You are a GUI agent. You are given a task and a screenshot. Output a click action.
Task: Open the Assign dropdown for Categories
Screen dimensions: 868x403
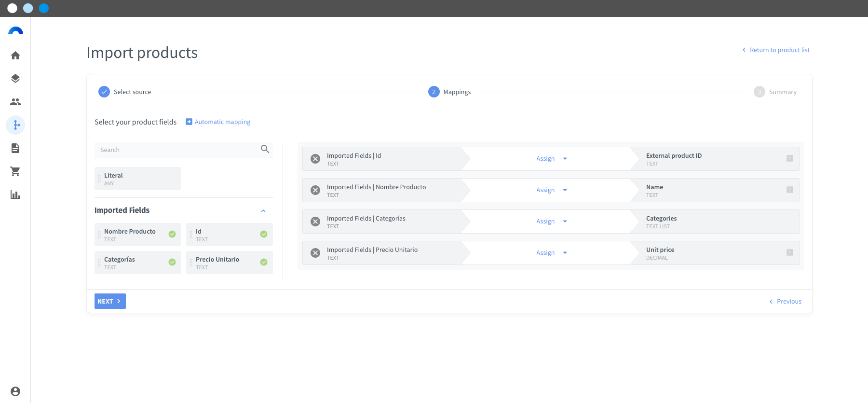coord(552,222)
